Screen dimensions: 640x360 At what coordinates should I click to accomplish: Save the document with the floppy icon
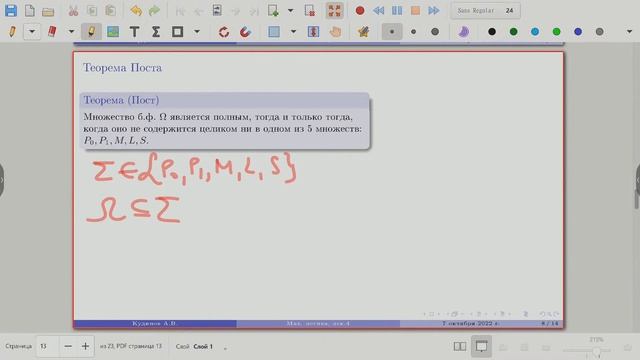11,11
